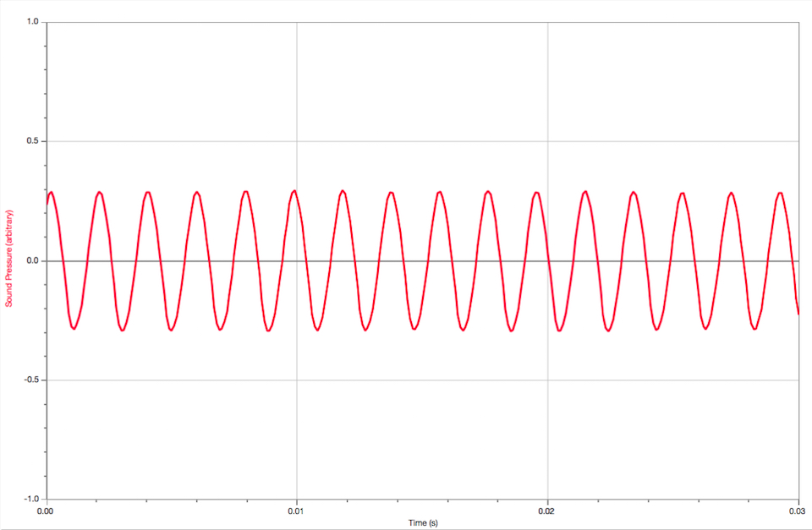Click the 0.00 x-axis minimum value
Image resolution: width=812 pixels, height=530 pixels.
(x=47, y=511)
